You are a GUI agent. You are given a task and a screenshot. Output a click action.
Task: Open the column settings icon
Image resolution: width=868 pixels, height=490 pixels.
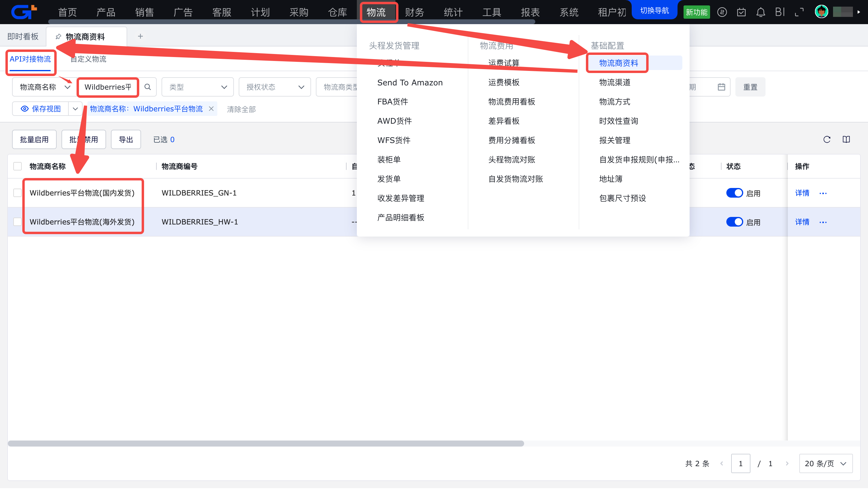coord(846,140)
